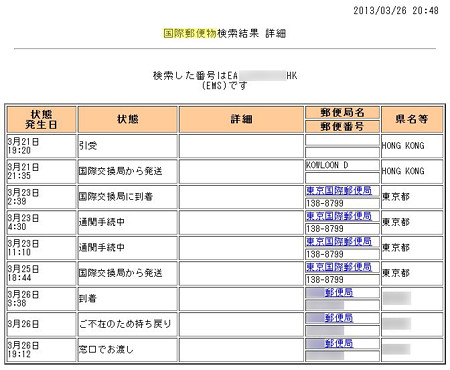The width and height of the screenshot is (450, 370).
Task: Click the 状態発生日 column header
Action: tap(41, 119)
